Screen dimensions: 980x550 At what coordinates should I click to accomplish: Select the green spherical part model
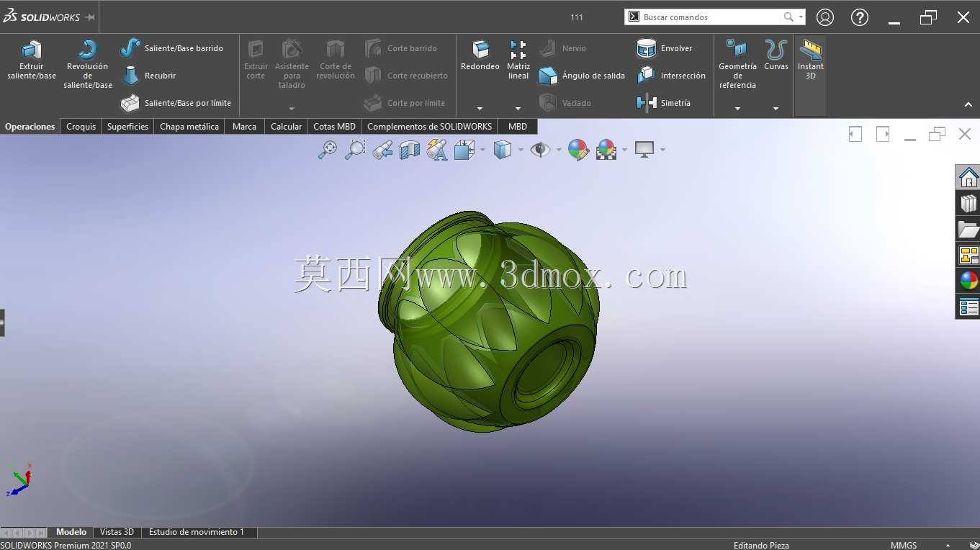(x=488, y=322)
